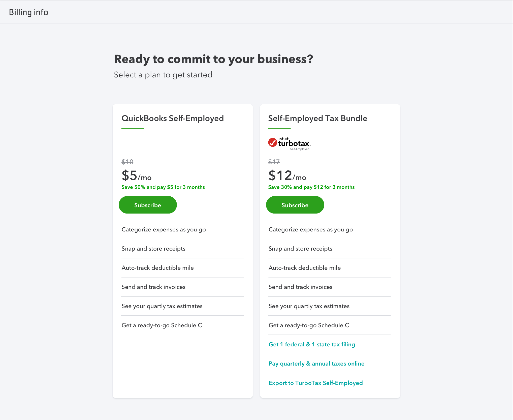Image resolution: width=513 pixels, height=420 pixels.
Task: Select the Self-Employed Tax Bundle title
Action: pos(317,118)
